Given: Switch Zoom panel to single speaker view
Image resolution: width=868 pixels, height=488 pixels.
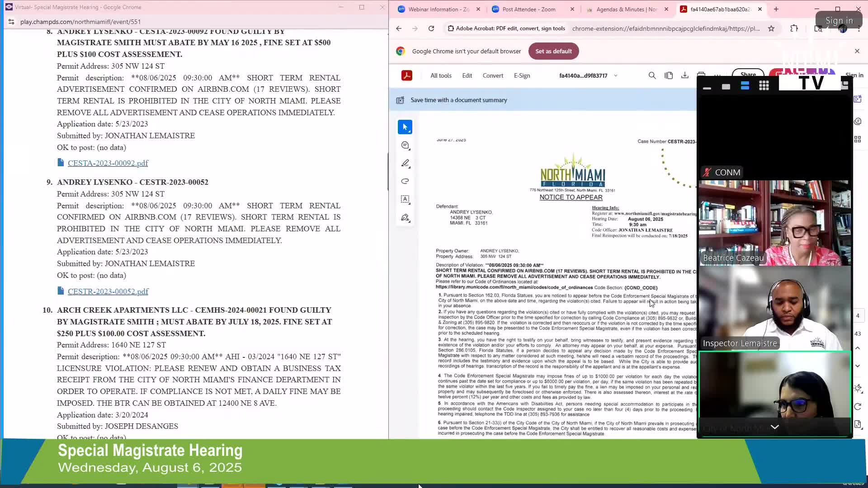Looking at the screenshot, I should click(726, 86).
